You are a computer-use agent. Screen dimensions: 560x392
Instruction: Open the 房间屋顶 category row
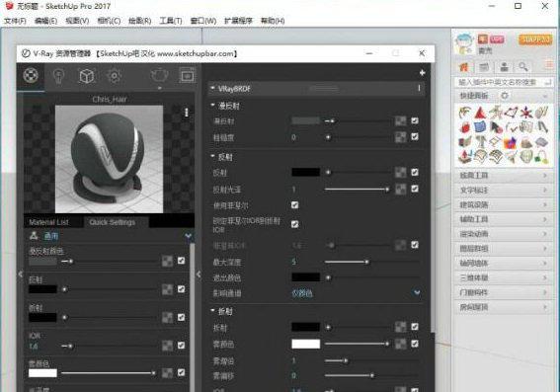click(x=503, y=307)
